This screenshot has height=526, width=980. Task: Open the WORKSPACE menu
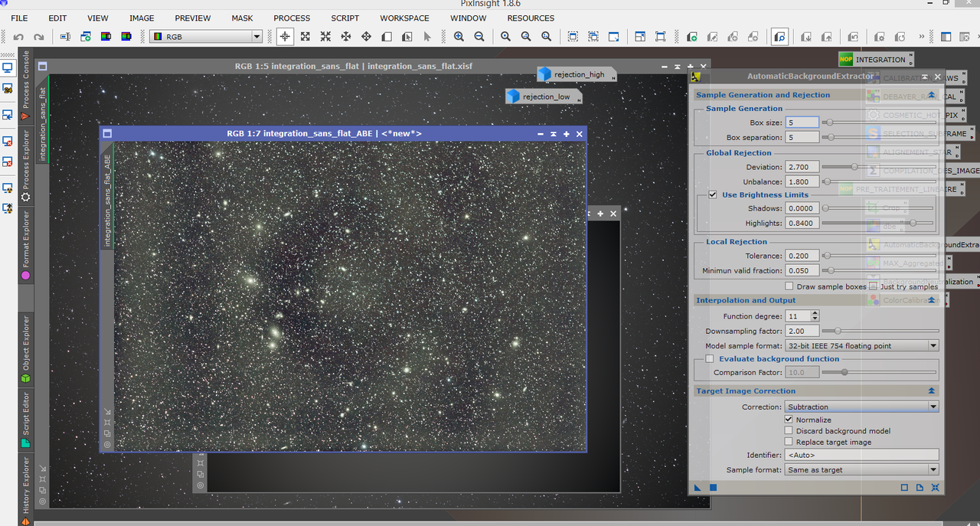[x=404, y=18]
